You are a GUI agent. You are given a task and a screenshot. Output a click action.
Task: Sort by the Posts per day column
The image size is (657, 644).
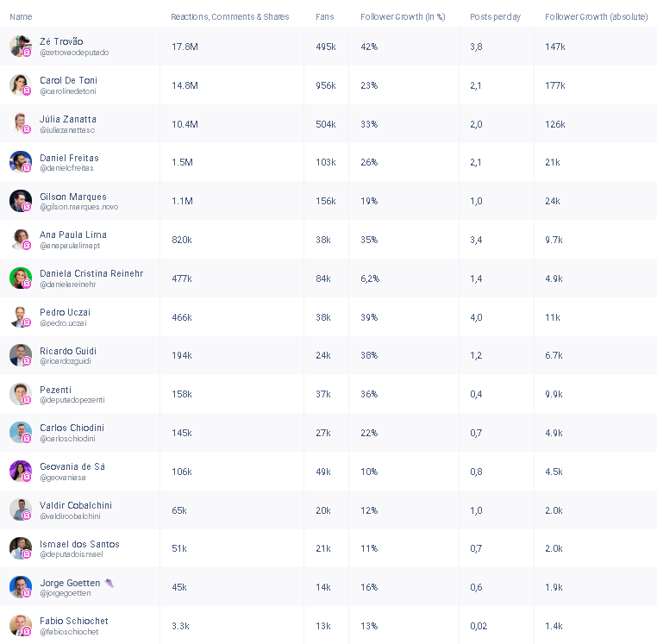(x=495, y=16)
